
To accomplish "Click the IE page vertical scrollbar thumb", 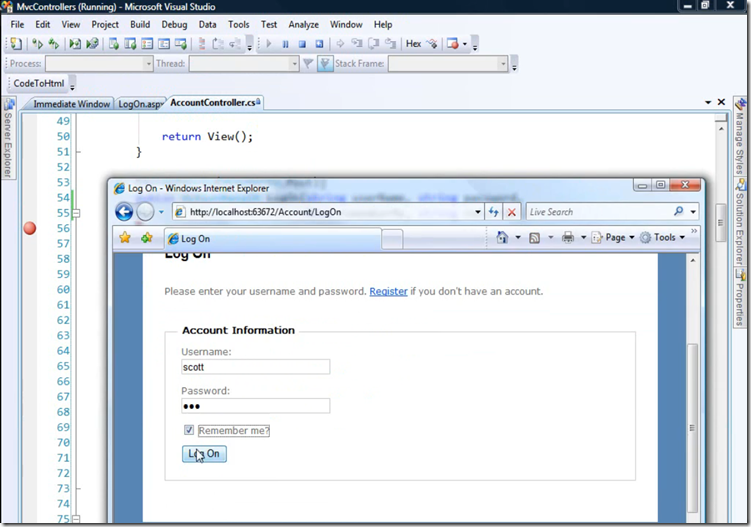I will point(692,428).
